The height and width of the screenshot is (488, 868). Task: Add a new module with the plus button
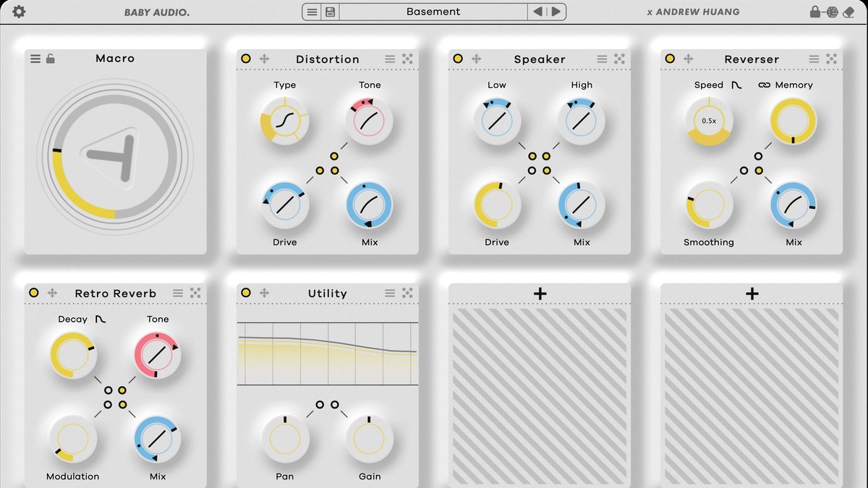point(539,294)
